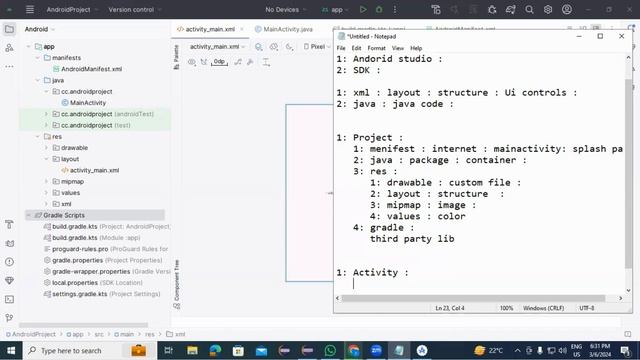
Task: Switch night mode moon icon in layout editor
Action: (x=289, y=47)
